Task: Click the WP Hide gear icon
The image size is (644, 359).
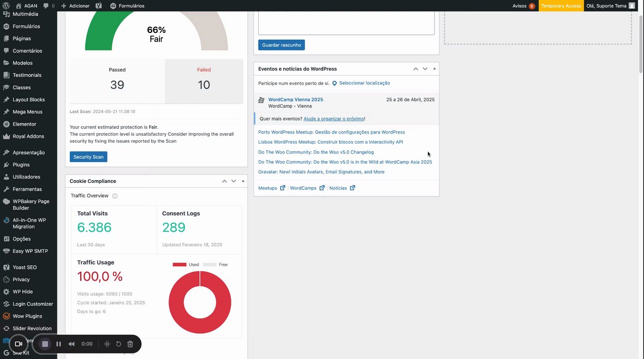Action: (6, 292)
